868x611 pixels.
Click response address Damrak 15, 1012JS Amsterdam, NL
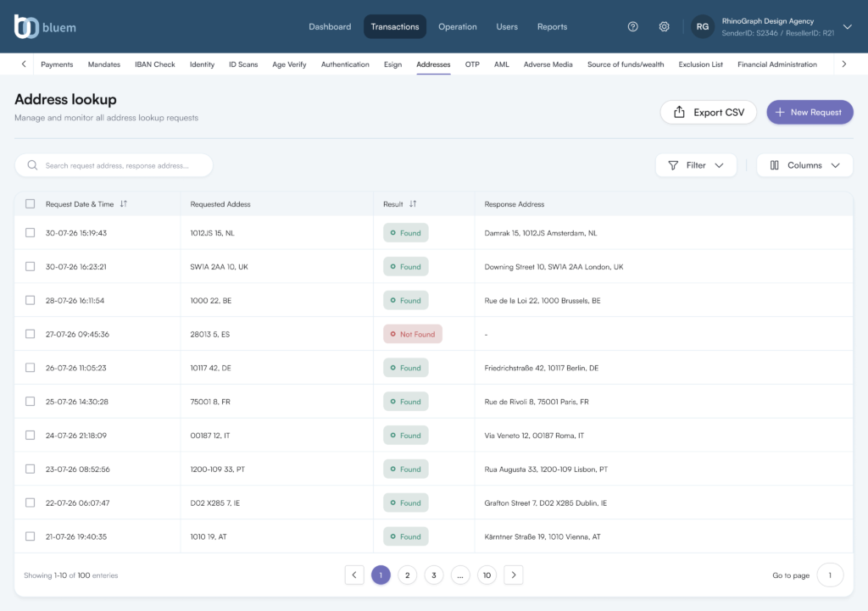pos(541,233)
